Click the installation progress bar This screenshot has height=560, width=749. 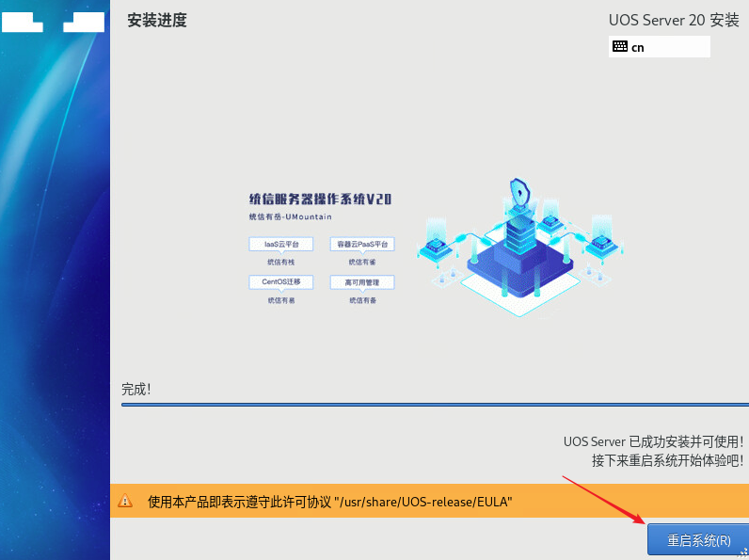click(435, 405)
